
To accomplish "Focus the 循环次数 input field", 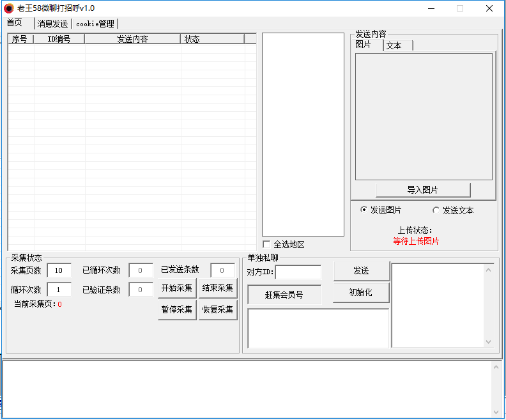I will click(59, 290).
